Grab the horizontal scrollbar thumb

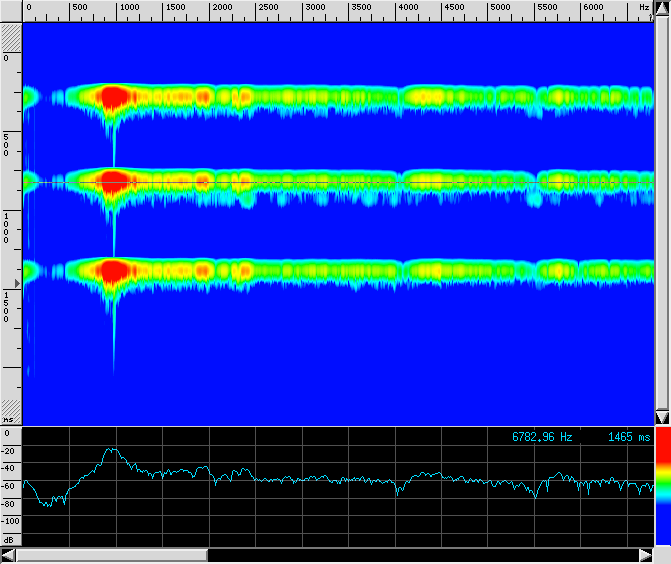click(x=112, y=555)
